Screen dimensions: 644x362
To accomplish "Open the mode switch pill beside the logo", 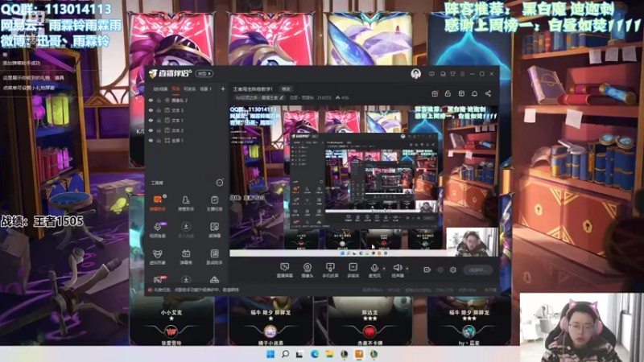I will [204, 74].
